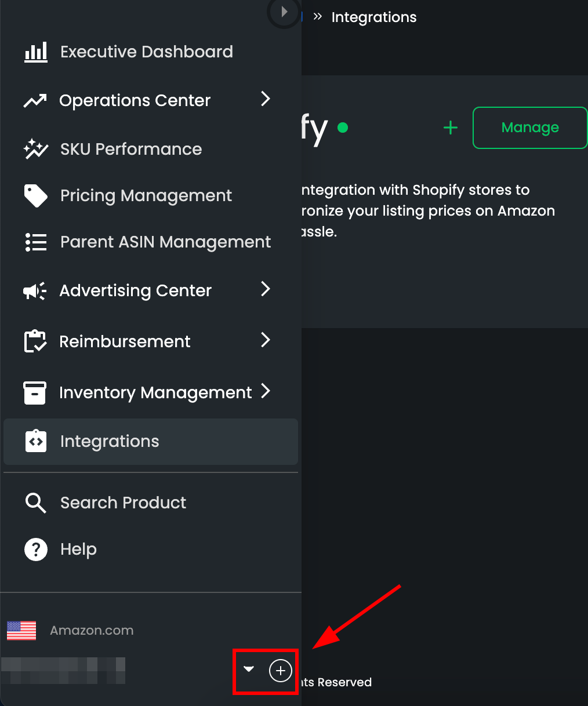Open the Help question mark icon
Screen dimensions: 588x706
click(35, 549)
